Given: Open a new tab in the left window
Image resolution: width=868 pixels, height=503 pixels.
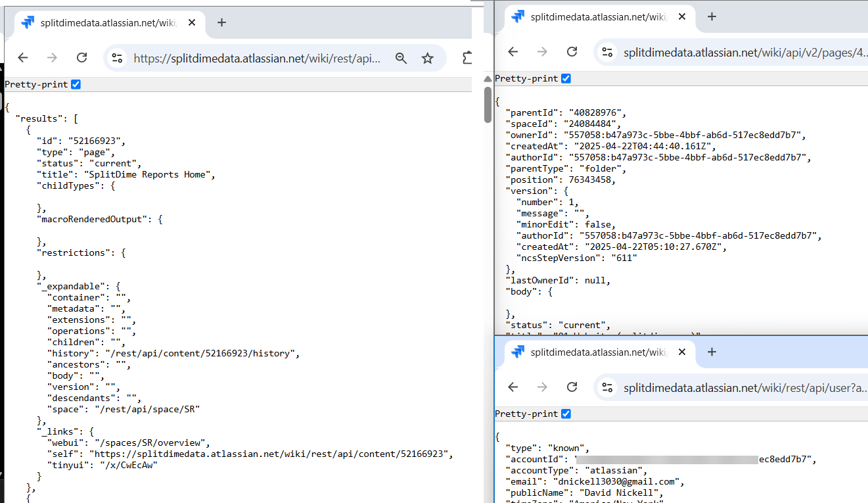Looking at the screenshot, I should pyautogui.click(x=221, y=22).
